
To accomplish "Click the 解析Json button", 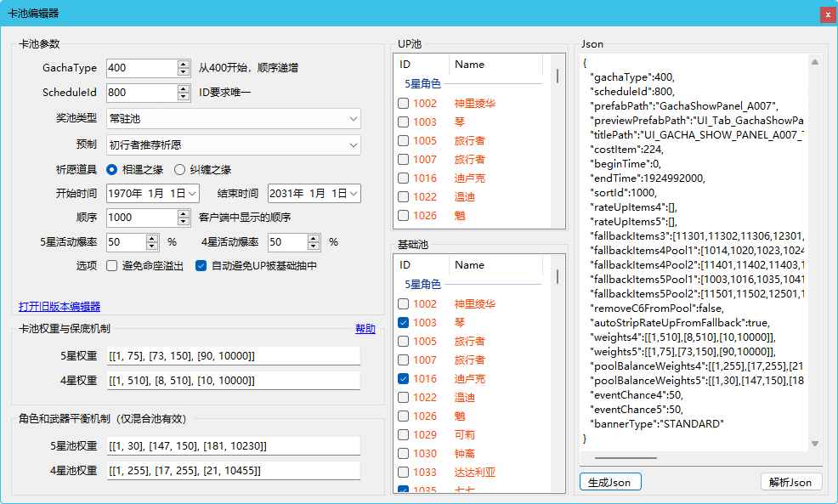I will [x=791, y=482].
